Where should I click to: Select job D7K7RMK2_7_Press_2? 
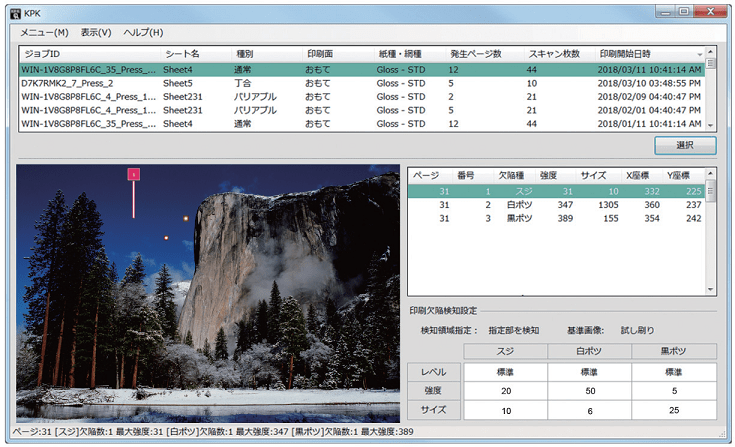362,83
